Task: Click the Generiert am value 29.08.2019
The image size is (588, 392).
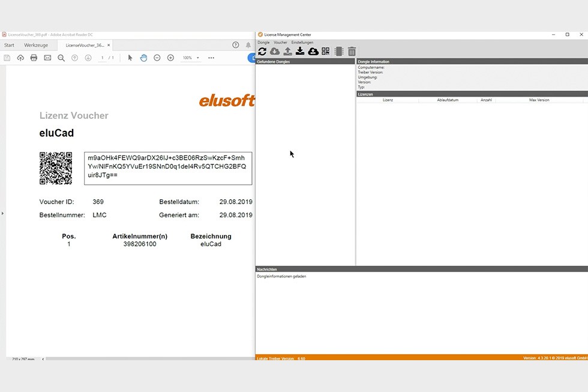Action: [x=236, y=215]
